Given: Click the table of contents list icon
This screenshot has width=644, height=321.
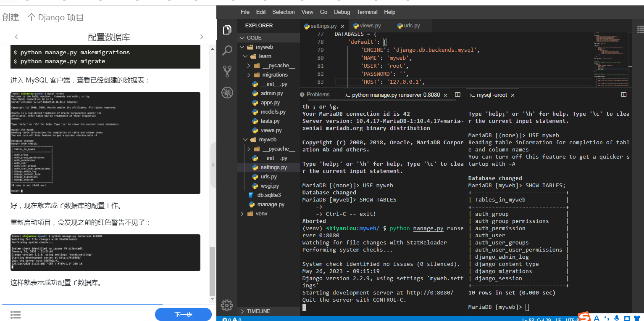Looking at the screenshot, I should [16, 315].
